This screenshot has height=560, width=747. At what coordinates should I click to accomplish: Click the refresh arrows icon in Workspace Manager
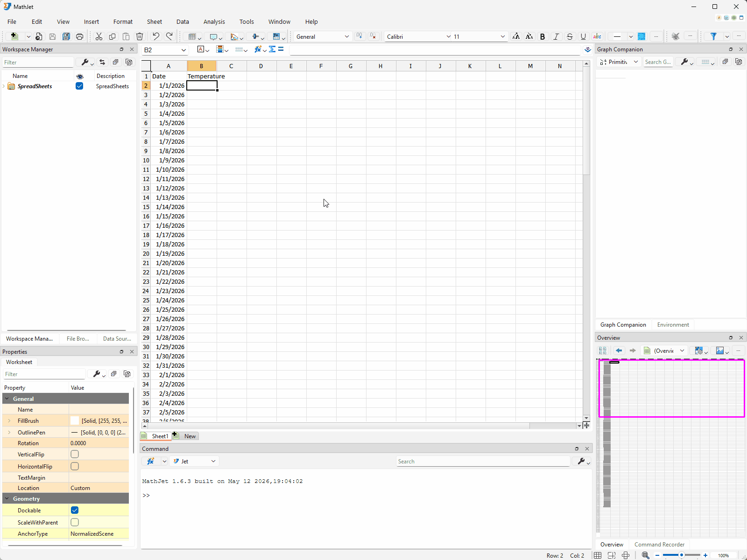pos(102,62)
